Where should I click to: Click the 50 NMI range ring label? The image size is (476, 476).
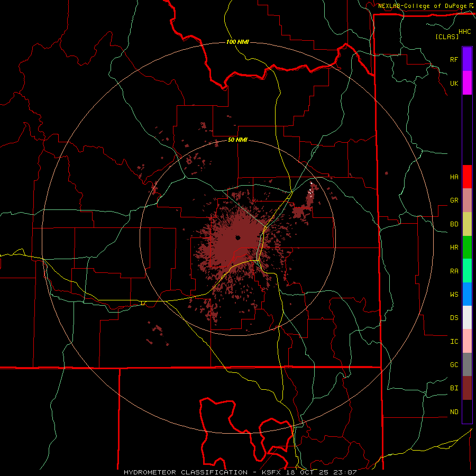[x=237, y=140]
